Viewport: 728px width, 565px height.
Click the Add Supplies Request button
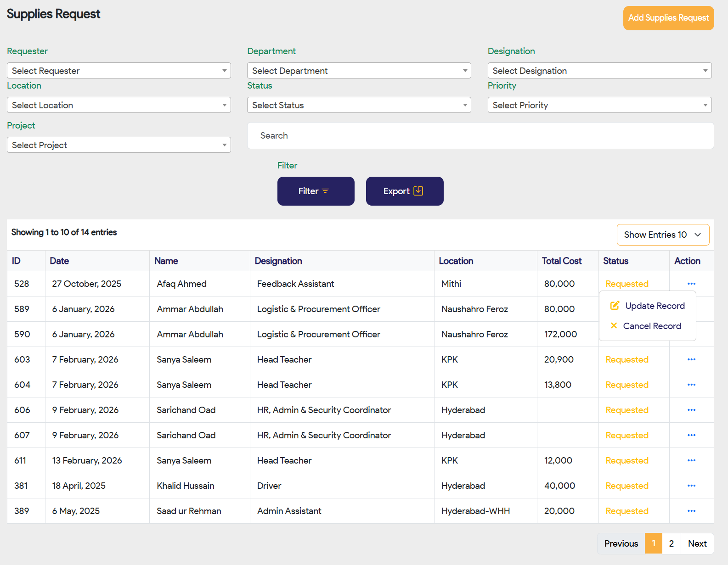pyautogui.click(x=668, y=18)
